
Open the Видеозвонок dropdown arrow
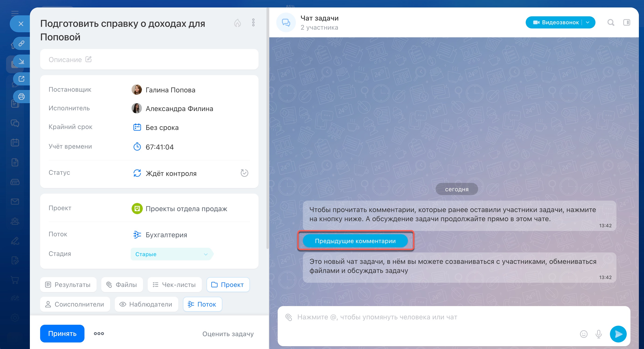tap(588, 22)
